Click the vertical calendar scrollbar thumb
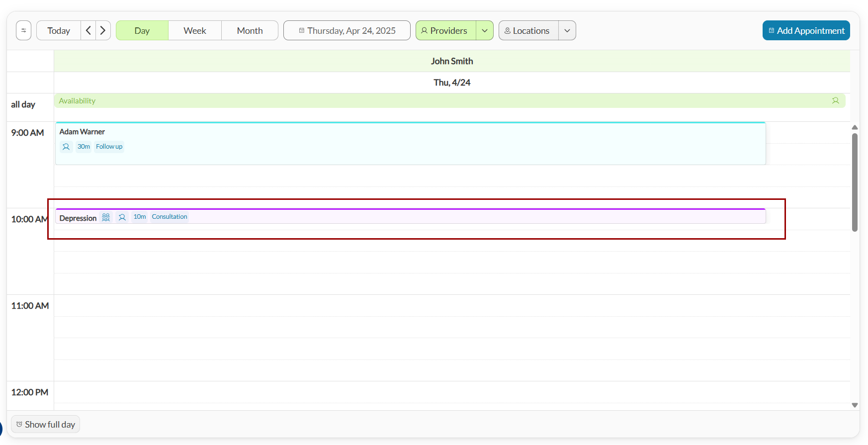This screenshot has height=445, width=868. (855, 182)
